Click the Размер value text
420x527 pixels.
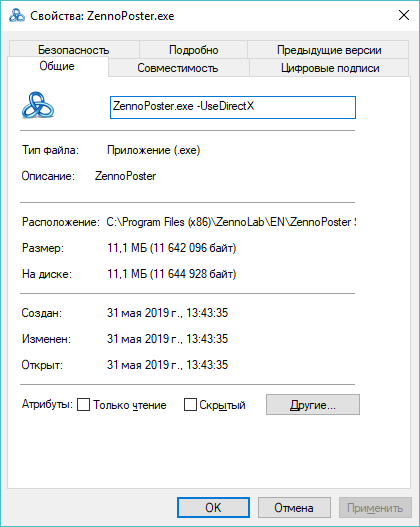(172, 248)
